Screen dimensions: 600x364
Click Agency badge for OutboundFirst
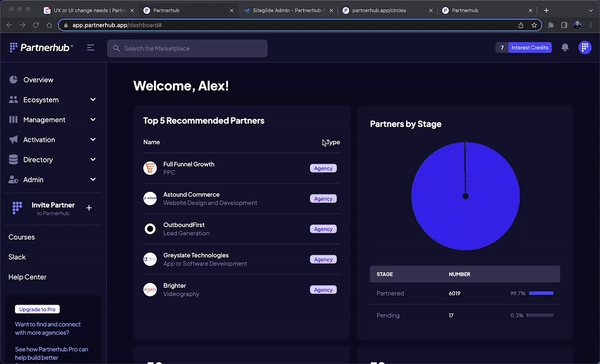[323, 229]
